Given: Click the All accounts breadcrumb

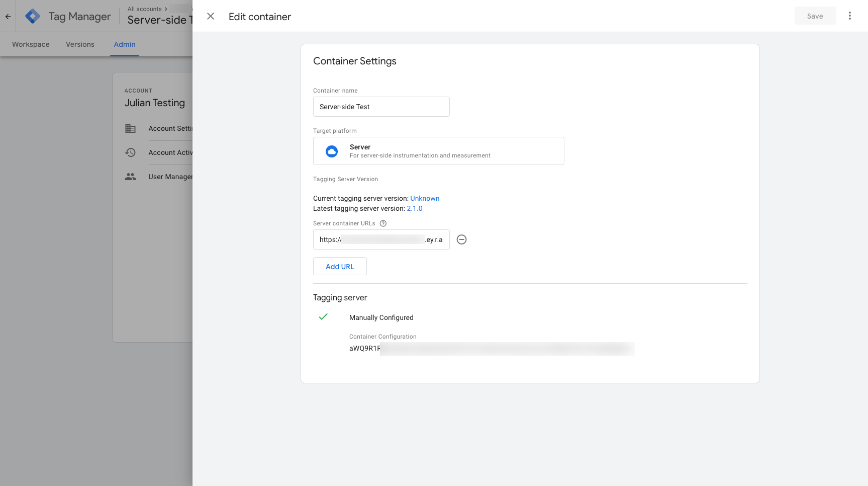Looking at the screenshot, I should [145, 9].
